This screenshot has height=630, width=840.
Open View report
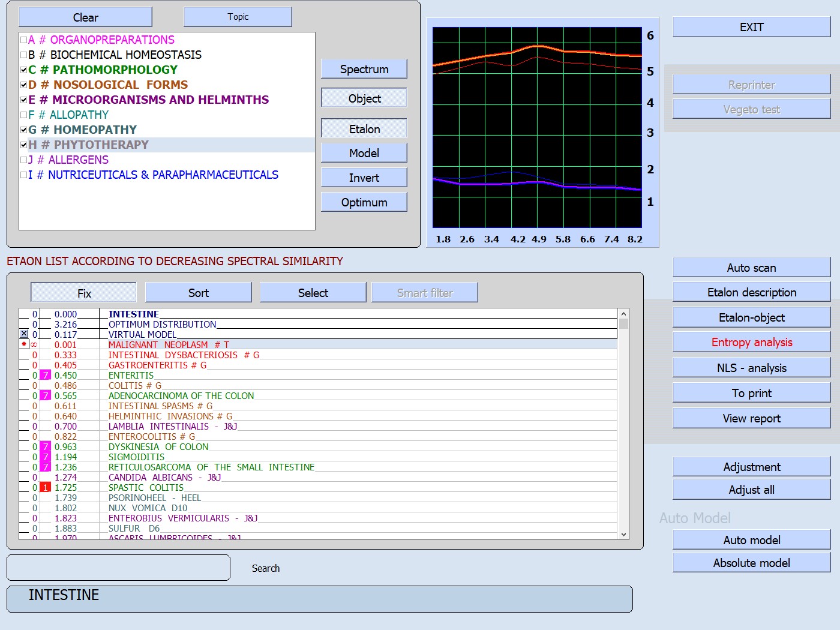tap(751, 418)
